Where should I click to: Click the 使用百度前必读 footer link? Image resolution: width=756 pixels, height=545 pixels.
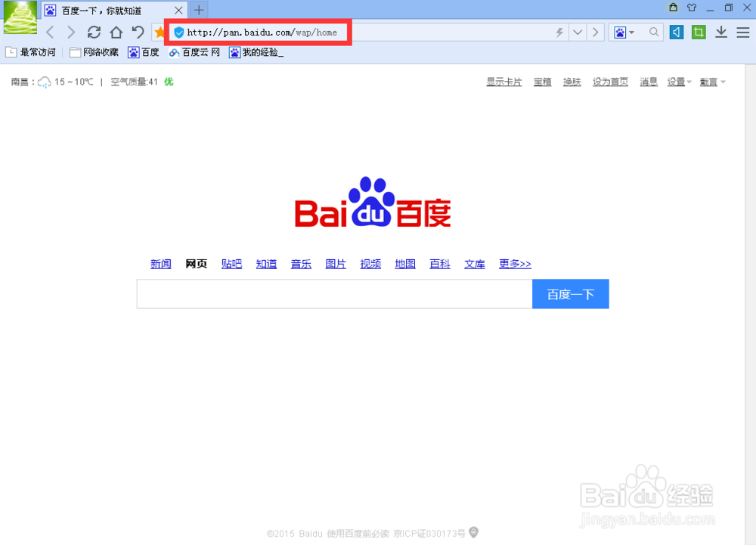click(x=358, y=534)
